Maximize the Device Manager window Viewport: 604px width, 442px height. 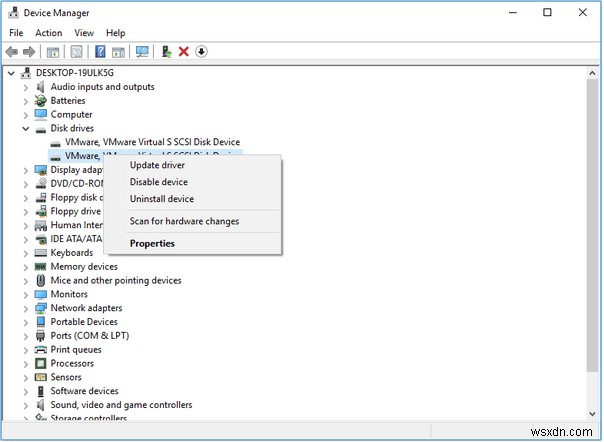click(548, 13)
